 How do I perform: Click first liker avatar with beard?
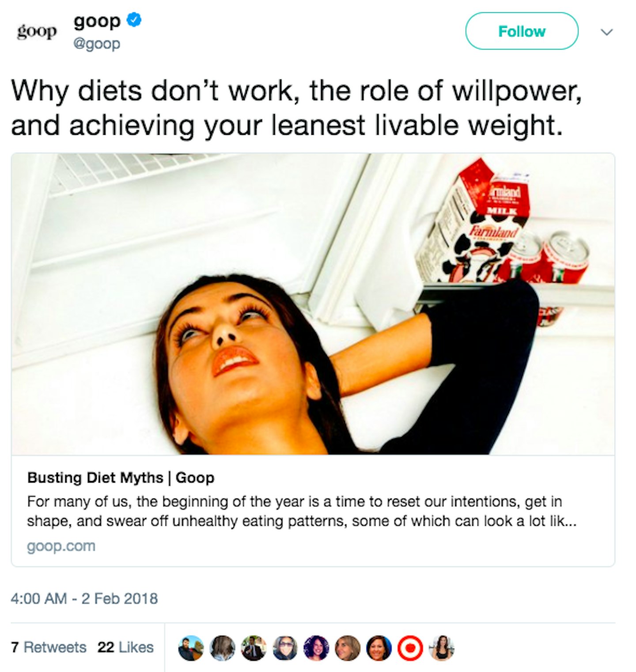click(x=191, y=648)
